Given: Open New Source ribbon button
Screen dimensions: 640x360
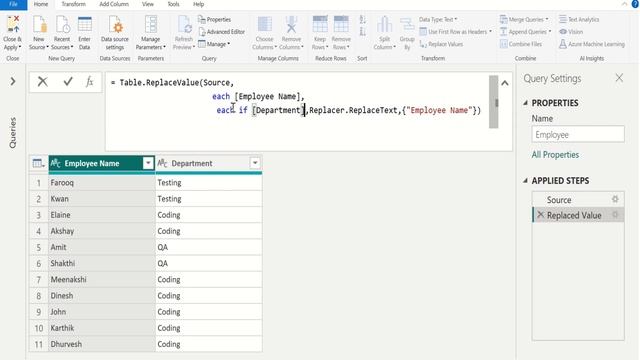Looking at the screenshot, I should (x=39, y=33).
